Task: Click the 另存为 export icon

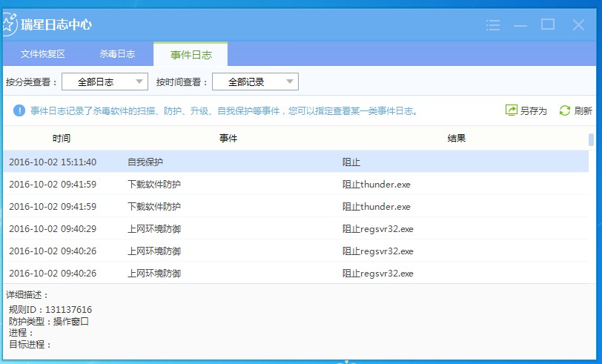Action: [x=511, y=110]
